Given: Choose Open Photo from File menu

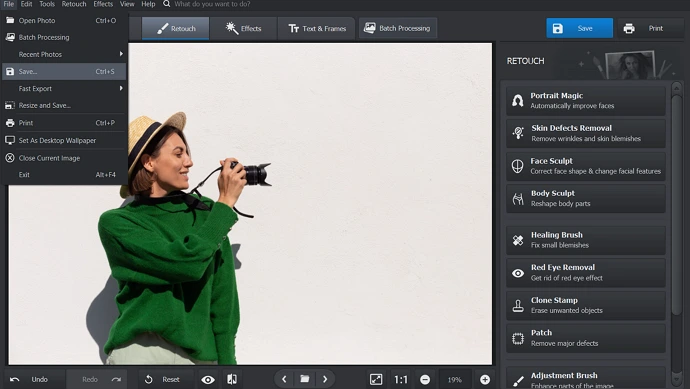Looking at the screenshot, I should pos(64,20).
